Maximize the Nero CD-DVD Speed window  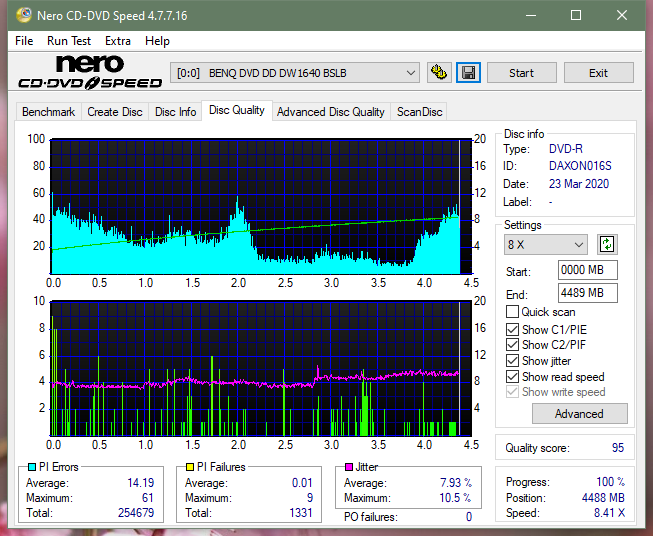[576, 15]
